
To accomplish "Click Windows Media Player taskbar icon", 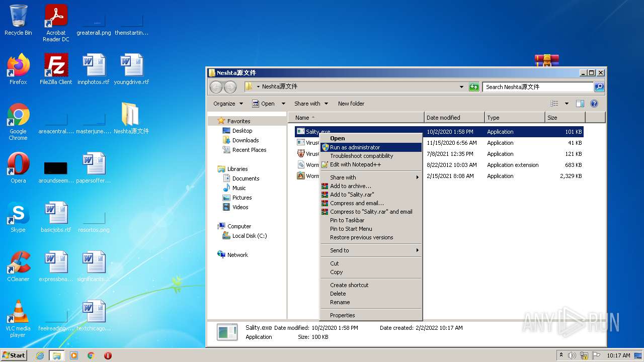I will [x=74, y=355].
